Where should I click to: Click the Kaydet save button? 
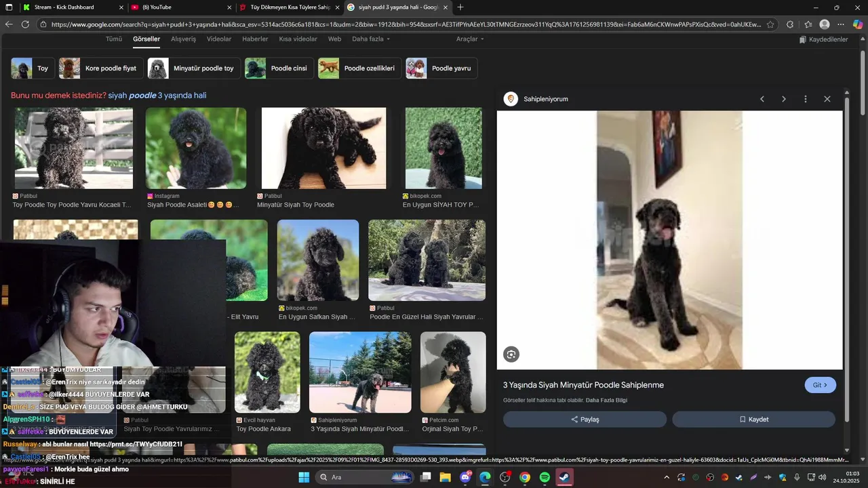[753, 420]
